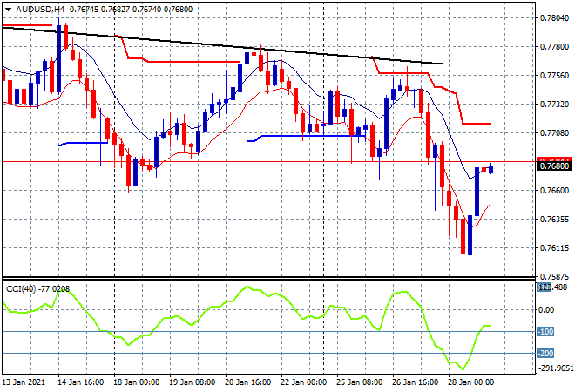Click the CCI 0.00 level label

coord(546,310)
